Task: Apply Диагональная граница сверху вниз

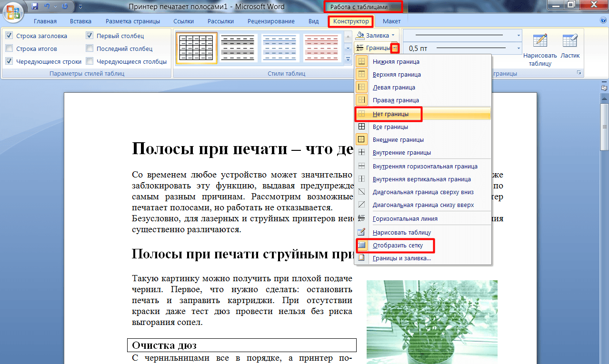Action: pos(423,192)
